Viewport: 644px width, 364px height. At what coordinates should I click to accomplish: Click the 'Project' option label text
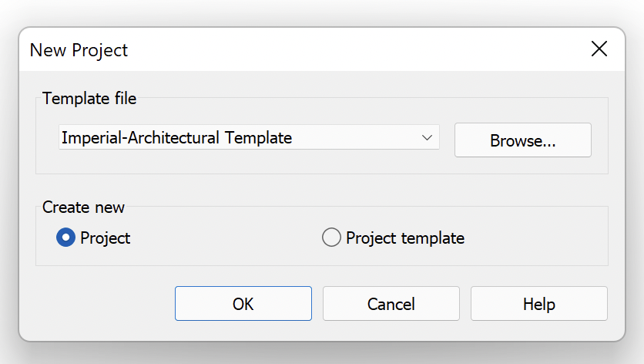pos(105,238)
